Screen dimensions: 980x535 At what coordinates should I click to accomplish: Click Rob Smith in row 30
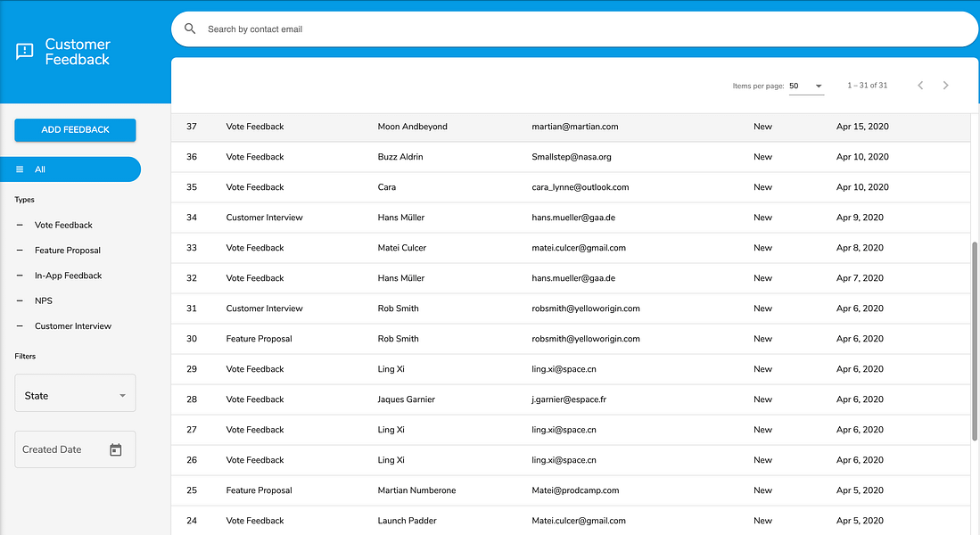[398, 339]
